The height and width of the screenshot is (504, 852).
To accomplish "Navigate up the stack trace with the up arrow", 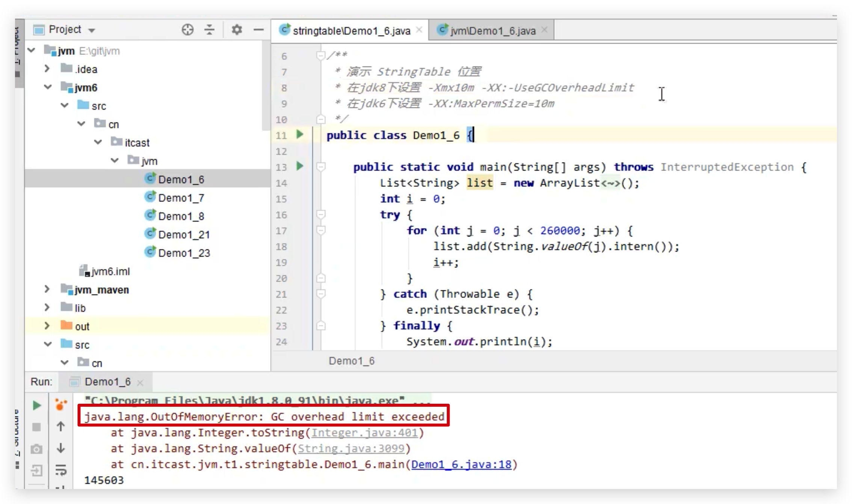I will click(x=61, y=426).
